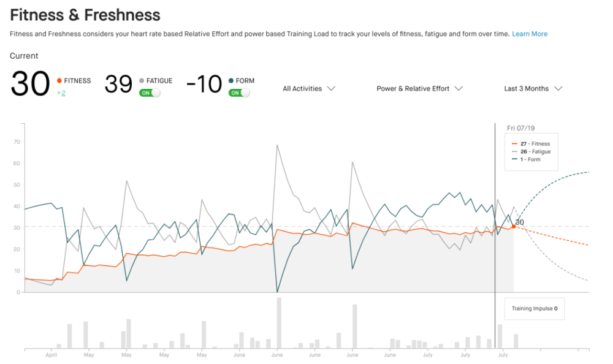Screen dimensions: 613x364
Task: Click the orange Fitness legend dot
Action: 59,80
